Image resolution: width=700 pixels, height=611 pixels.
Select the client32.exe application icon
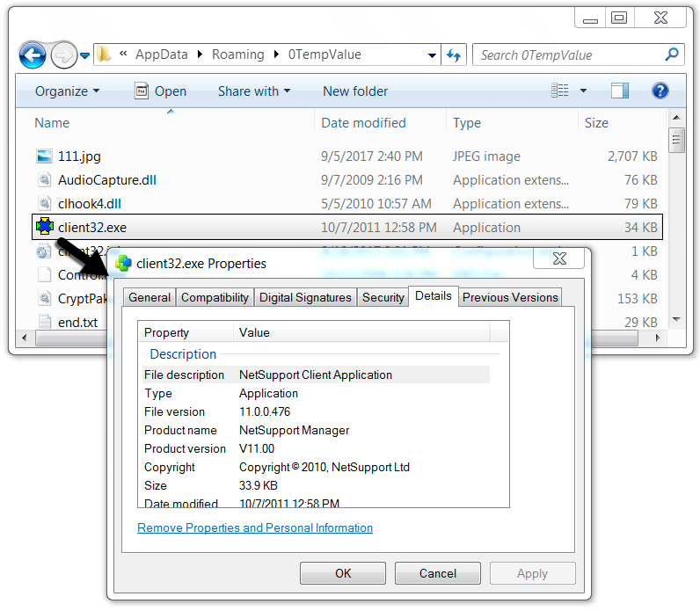point(45,227)
